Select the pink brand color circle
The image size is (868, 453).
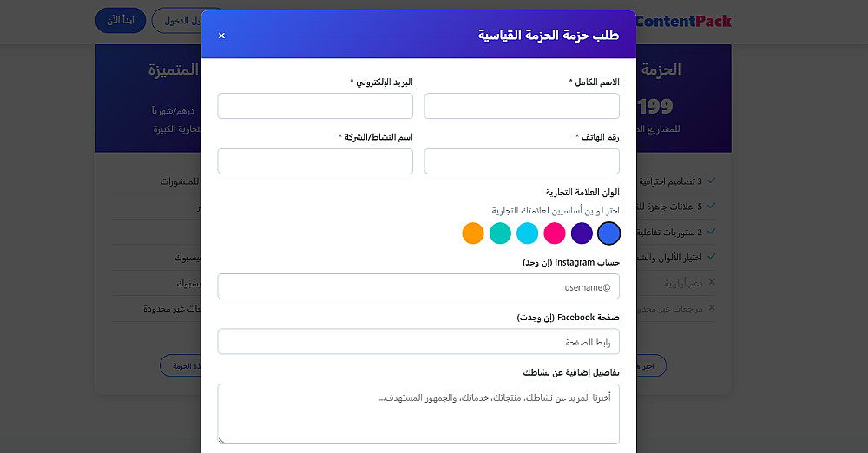(x=555, y=233)
